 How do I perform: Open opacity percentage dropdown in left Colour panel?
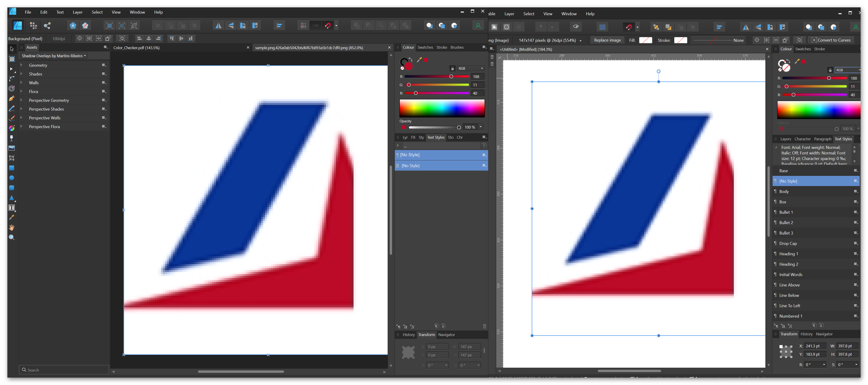(481, 127)
